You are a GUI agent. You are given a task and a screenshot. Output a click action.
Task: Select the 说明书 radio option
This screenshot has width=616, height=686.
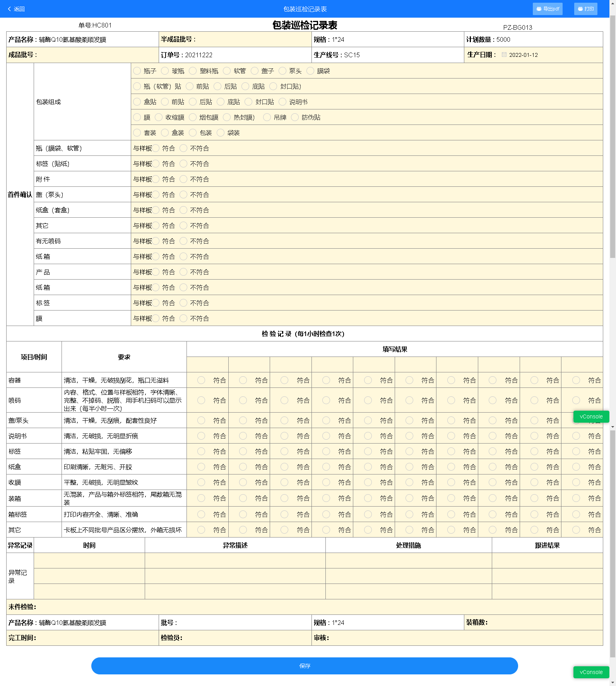[x=283, y=102]
